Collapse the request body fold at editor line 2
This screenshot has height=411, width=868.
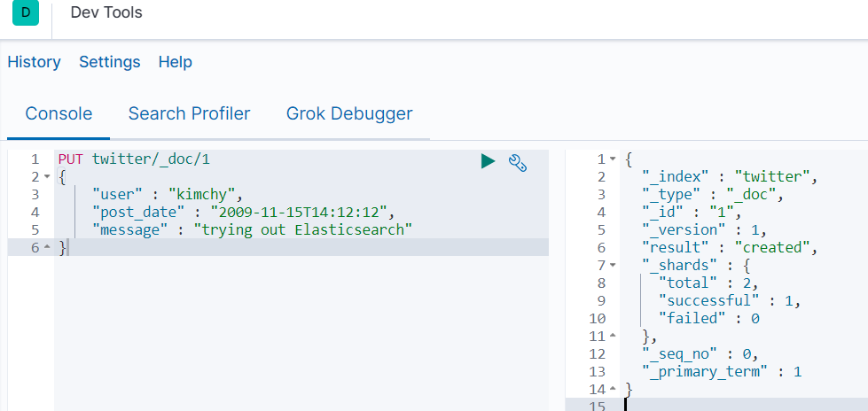coord(47,176)
